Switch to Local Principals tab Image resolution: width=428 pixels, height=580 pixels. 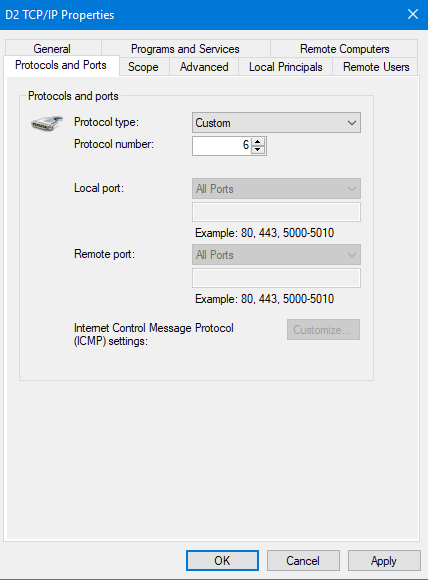point(286,67)
